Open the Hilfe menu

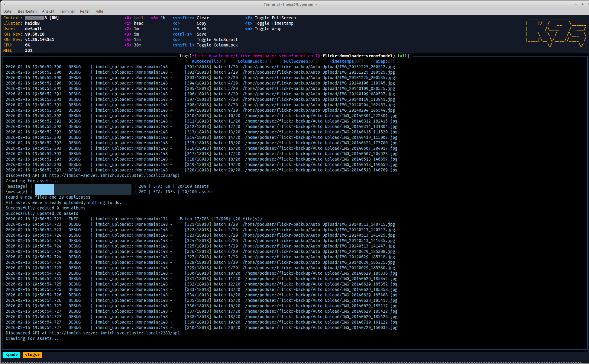99,11
